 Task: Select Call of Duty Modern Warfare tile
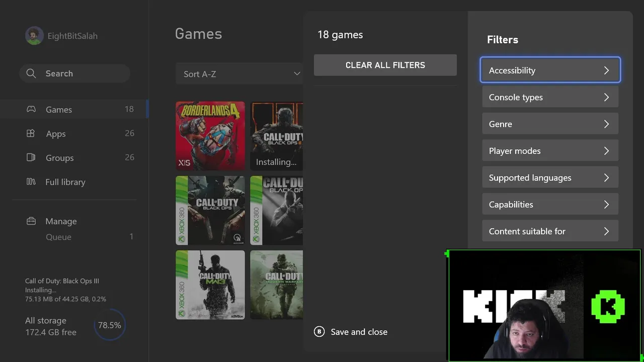(277, 285)
